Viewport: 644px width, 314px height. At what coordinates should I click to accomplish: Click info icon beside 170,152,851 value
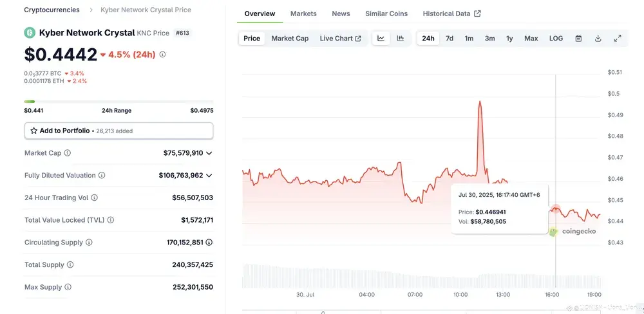click(209, 243)
